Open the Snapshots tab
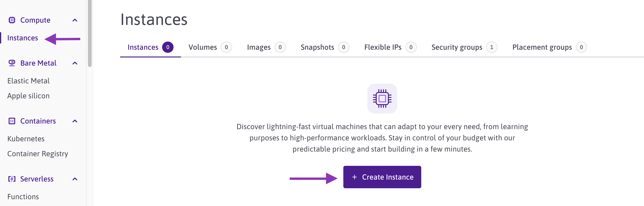The image size is (644, 206). click(317, 47)
